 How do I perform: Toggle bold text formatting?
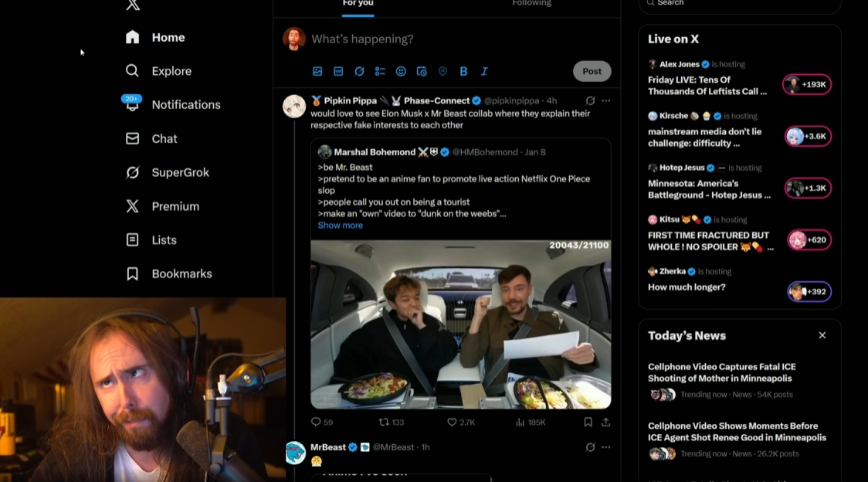click(463, 72)
